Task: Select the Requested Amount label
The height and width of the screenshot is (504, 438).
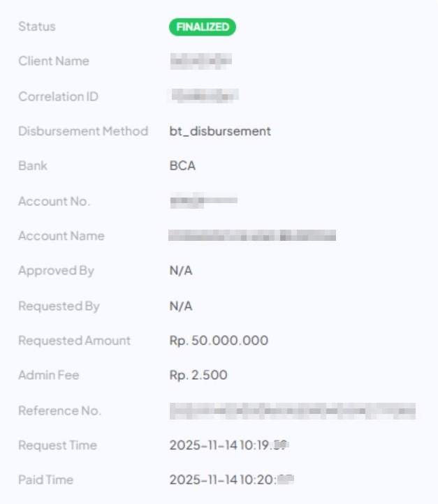Action: [74, 341]
